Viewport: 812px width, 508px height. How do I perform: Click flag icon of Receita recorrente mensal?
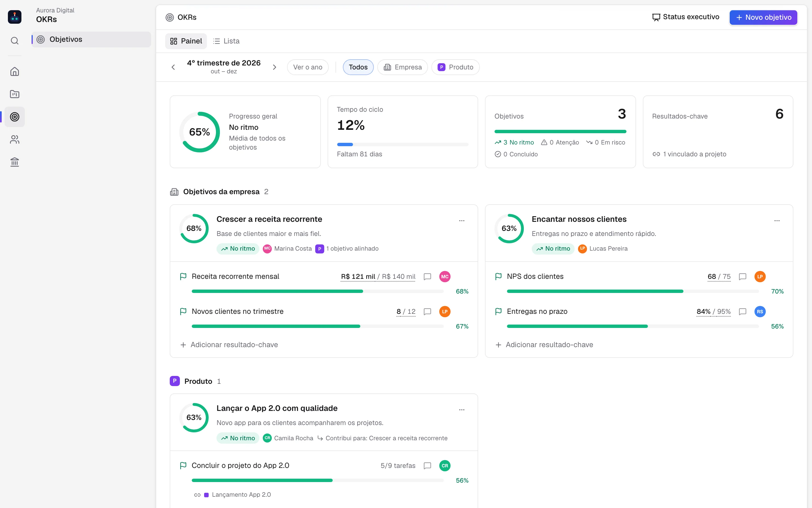pyautogui.click(x=183, y=277)
